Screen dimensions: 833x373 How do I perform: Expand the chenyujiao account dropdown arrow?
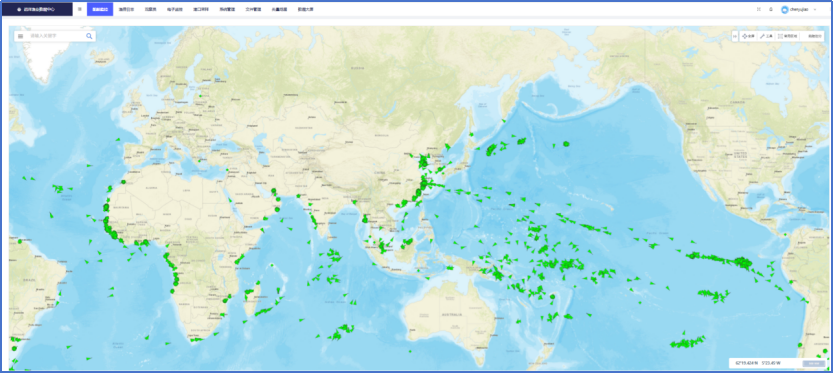[815, 9]
